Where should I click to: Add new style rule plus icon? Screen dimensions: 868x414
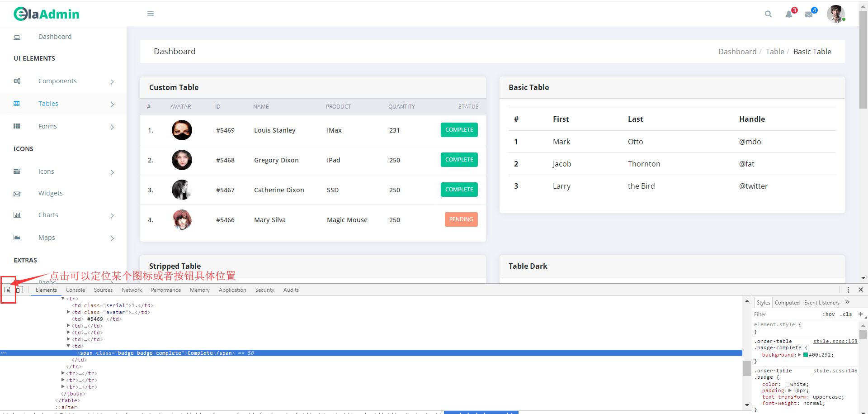click(861, 314)
